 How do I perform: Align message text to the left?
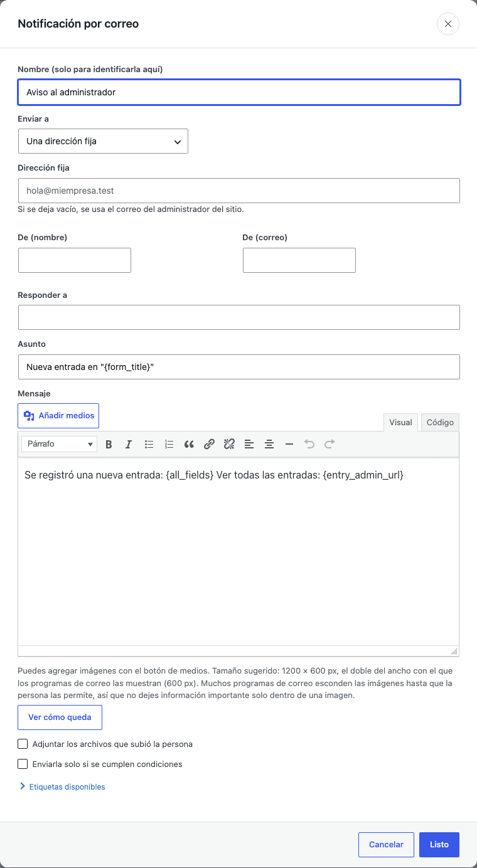[249, 444]
